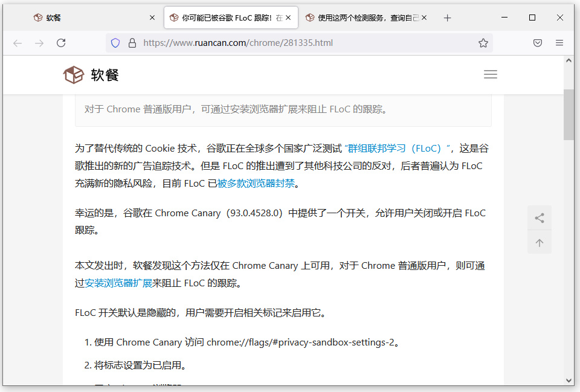580x392 pixels.
Task: Click the scroll-to-top arrow button
Action: [x=540, y=242]
